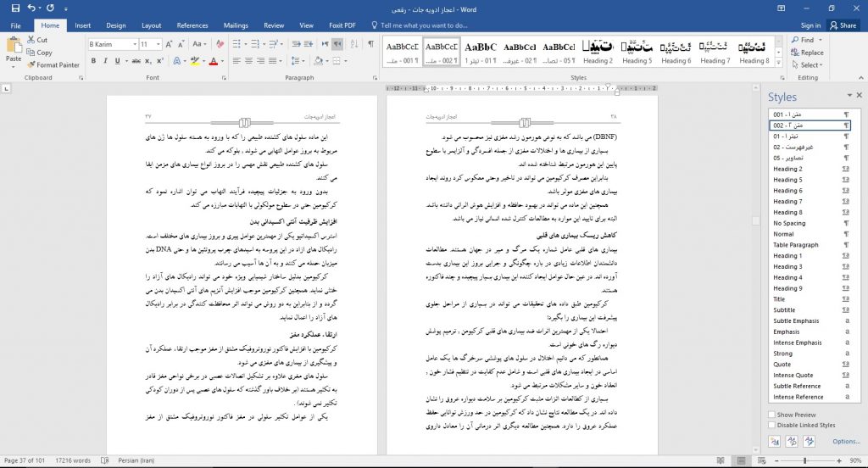Viewport: 868px width, 468px height.
Task: Open font name dropdown B Karim
Action: coord(135,44)
